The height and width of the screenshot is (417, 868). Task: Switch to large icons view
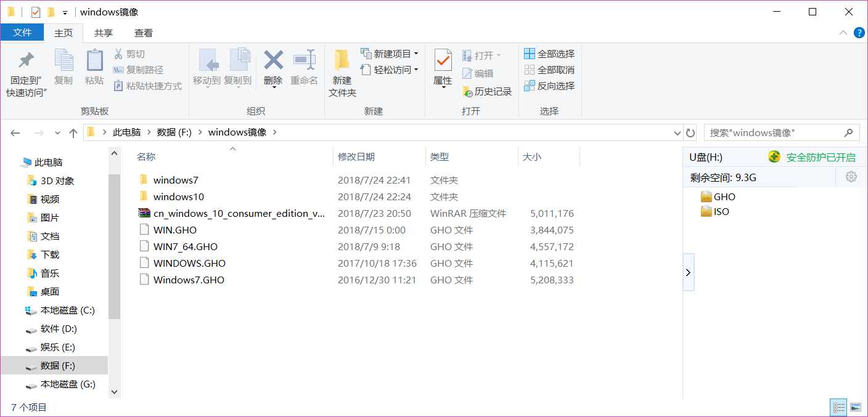coord(855,407)
